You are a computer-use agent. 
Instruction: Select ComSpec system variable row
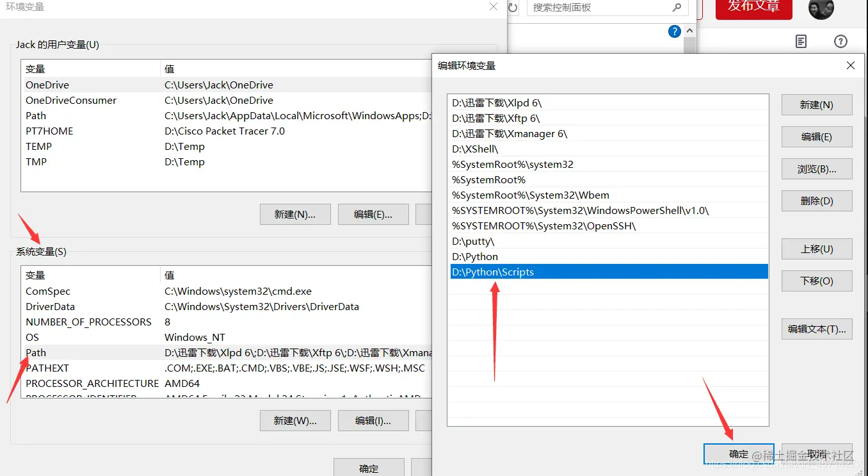tap(227, 291)
